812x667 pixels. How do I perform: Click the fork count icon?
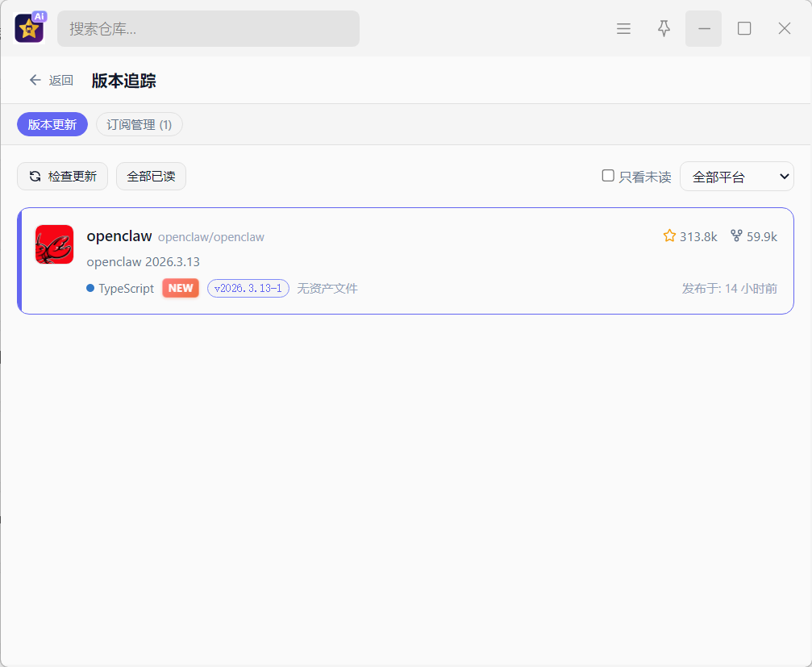736,236
